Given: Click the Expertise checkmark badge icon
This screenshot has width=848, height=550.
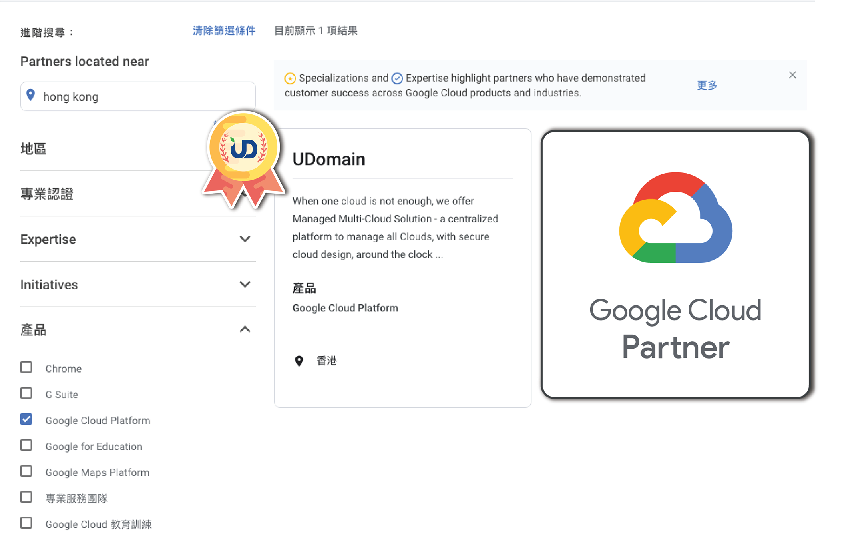Looking at the screenshot, I should (x=397, y=78).
